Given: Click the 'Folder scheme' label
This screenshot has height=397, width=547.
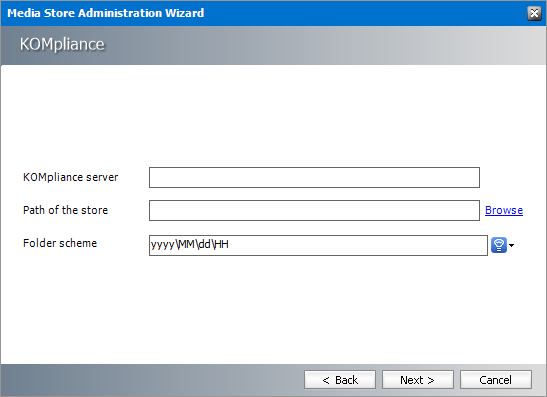Looking at the screenshot, I should [x=60, y=243].
